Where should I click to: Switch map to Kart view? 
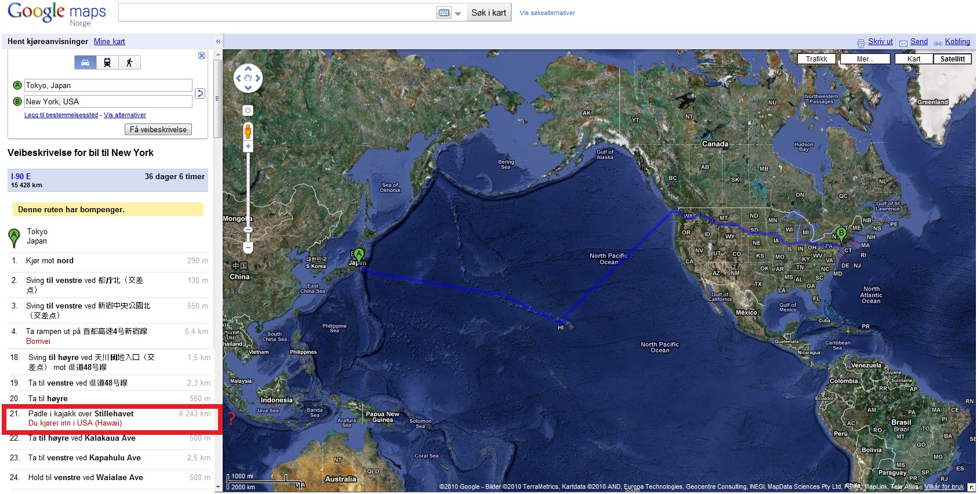[x=914, y=59]
